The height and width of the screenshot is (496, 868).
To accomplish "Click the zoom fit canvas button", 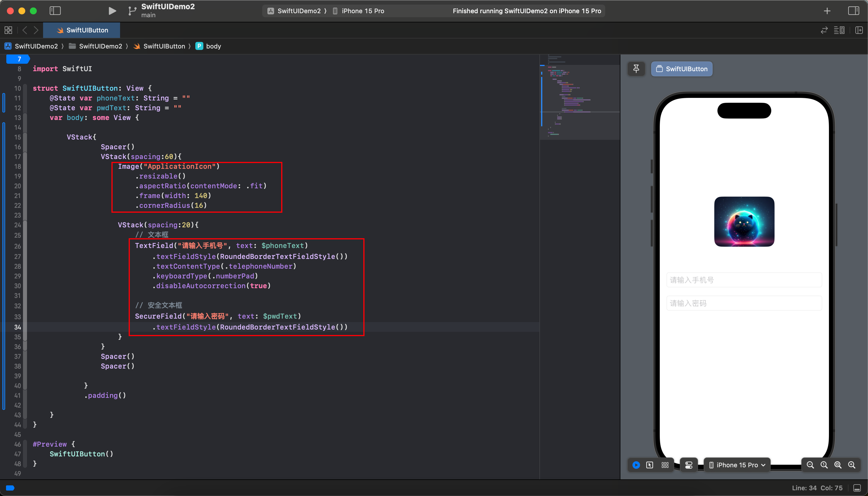I will click(838, 465).
